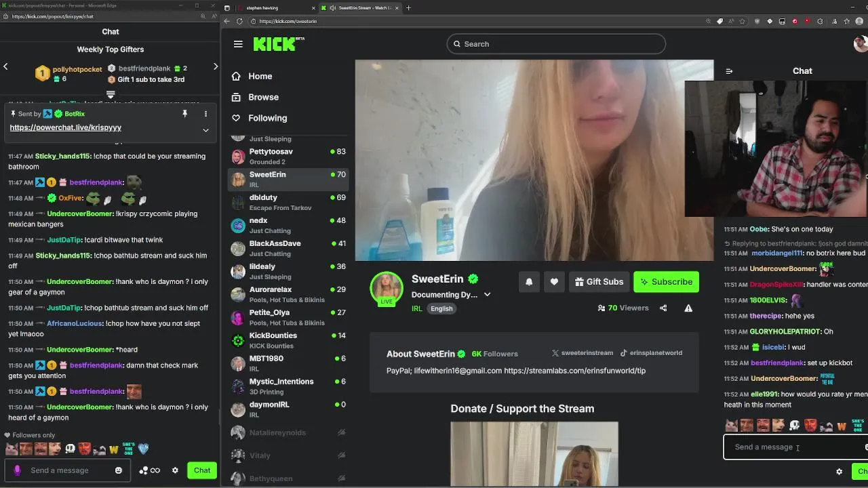
Task: Select nedx channel in sidebar
Action: (x=288, y=225)
